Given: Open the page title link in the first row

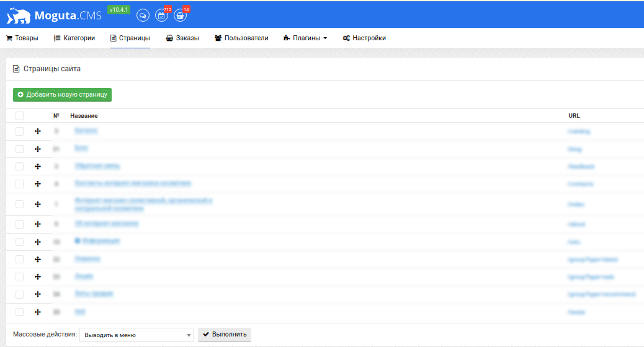Looking at the screenshot, I should 86,130.
